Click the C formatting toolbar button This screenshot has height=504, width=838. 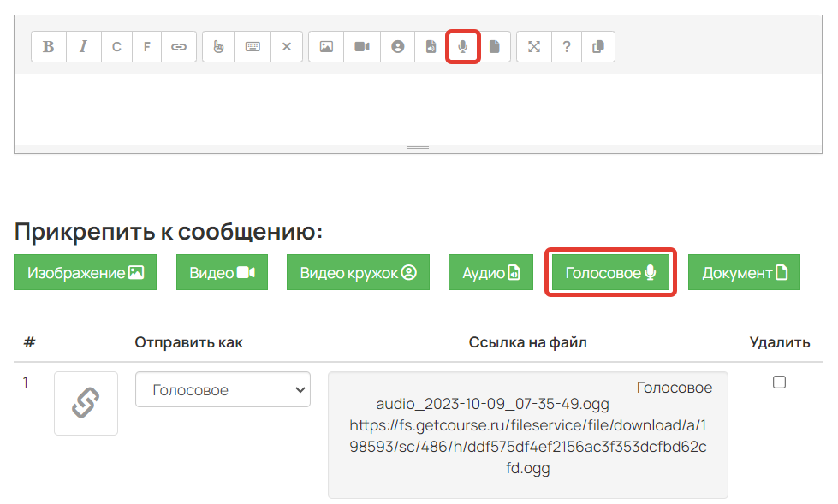point(116,47)
